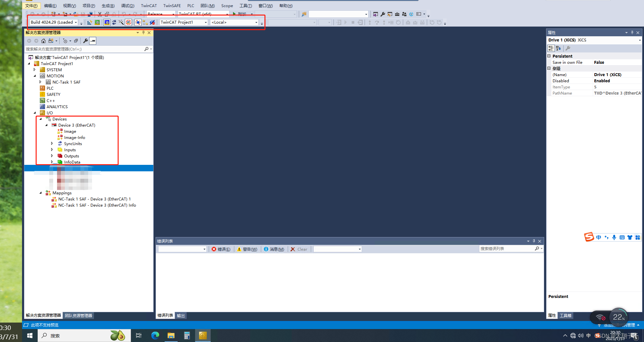This screenshot has height=342, width=644.
Task: Switch to 输出 tab at bottom
Action: pyautogui.click(x=181, y=315)
